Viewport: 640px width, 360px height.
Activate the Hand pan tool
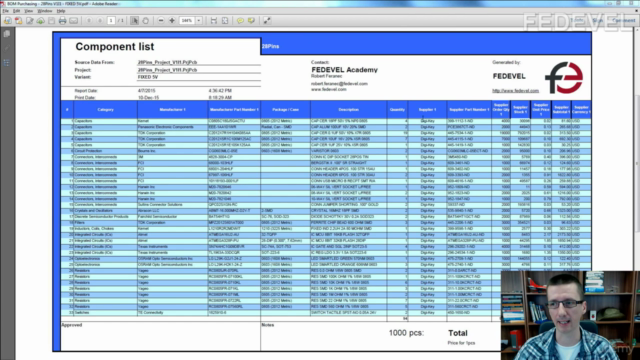point(145,20)
